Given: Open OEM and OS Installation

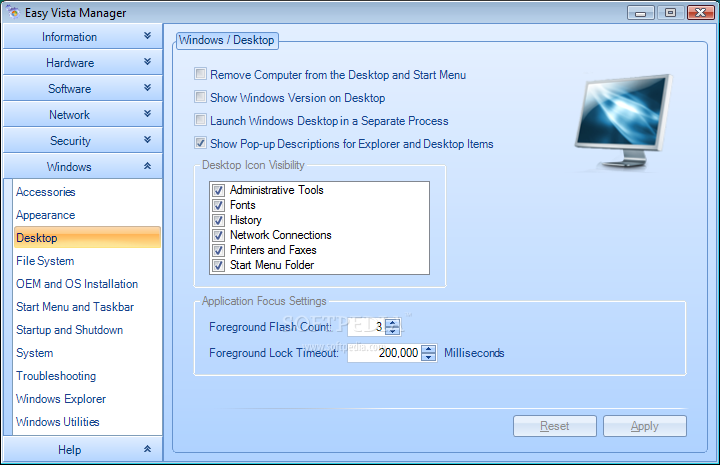Looking at the screenshot, I should click(x=77, y=284).
